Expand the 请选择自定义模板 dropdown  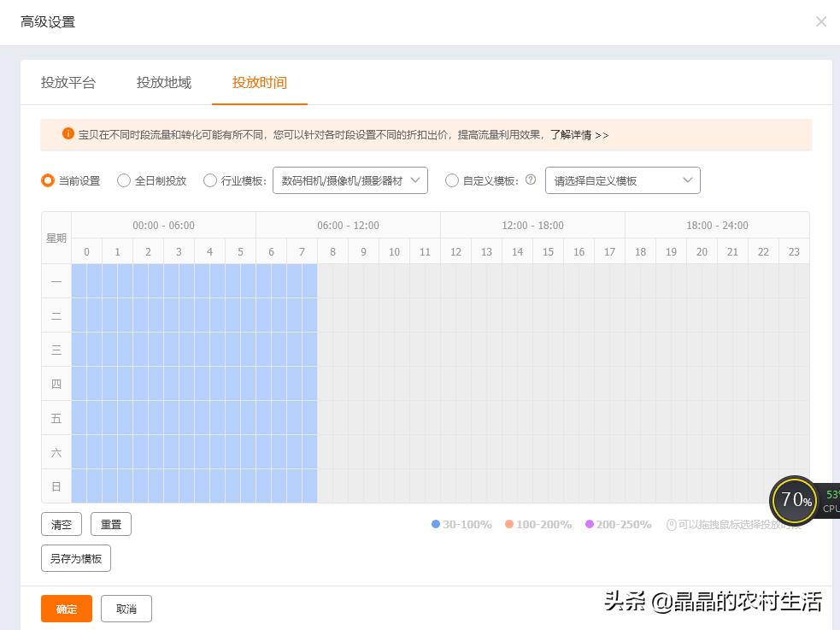623,180
